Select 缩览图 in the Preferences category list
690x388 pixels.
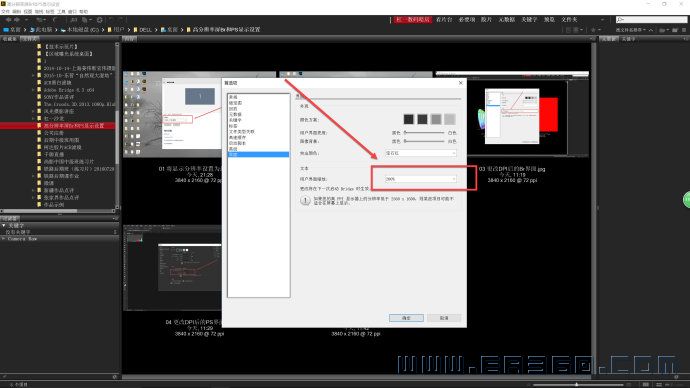click(235, 103)
